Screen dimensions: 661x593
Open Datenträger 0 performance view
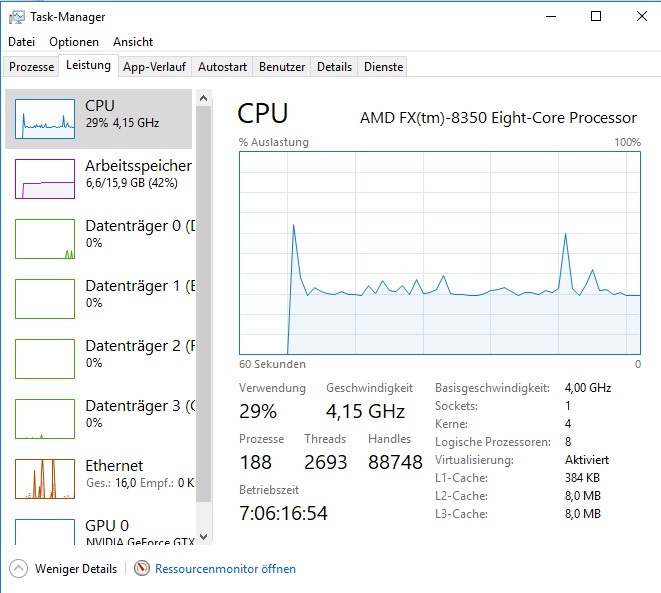(x=45, y=239)
